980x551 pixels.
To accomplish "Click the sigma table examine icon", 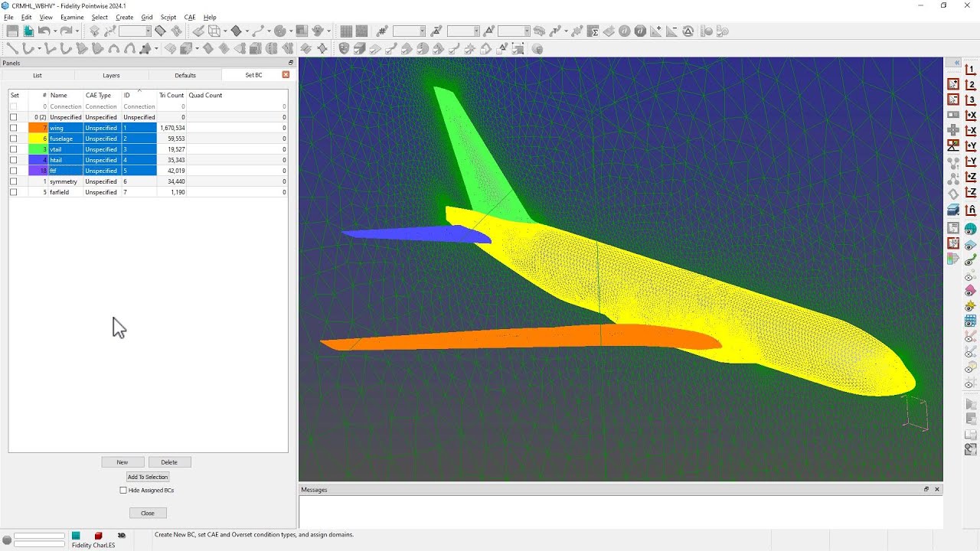I will coord(593,31).
